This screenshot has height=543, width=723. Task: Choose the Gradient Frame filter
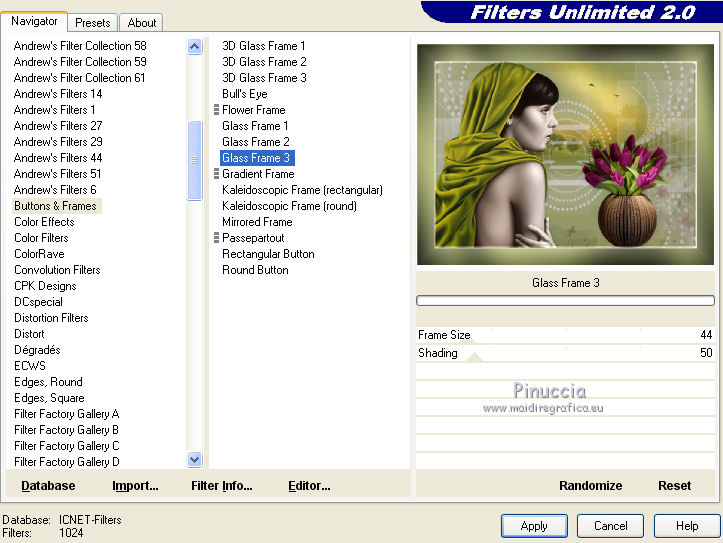click(258, 174)
